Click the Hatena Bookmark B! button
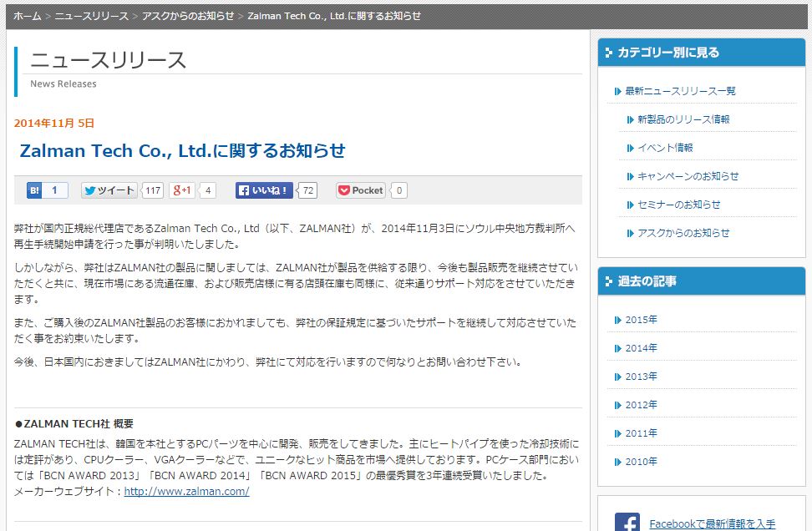This screenshot has width=812, height=531. (x=34, y=190)
